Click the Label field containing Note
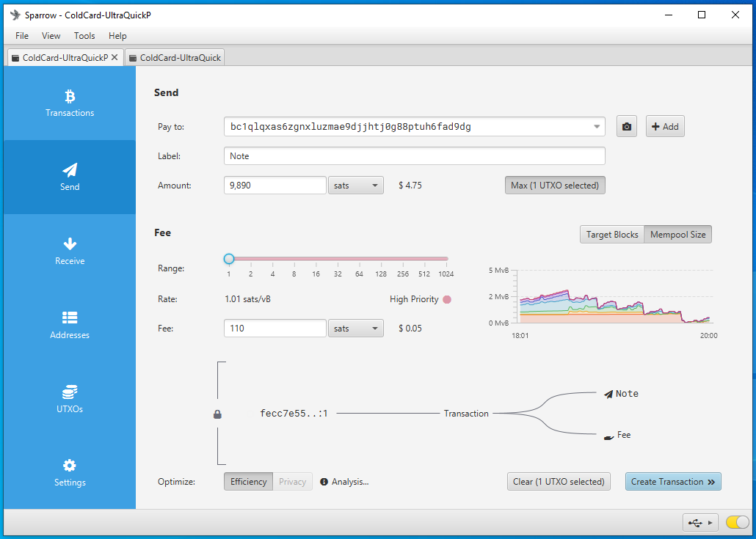Screen dimensions: 756x539 [x=415, y=156]
